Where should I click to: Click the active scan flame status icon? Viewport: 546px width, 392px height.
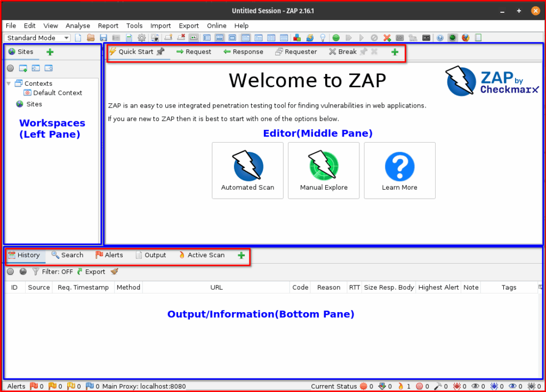pyautogui.click(x=404, y=386)
